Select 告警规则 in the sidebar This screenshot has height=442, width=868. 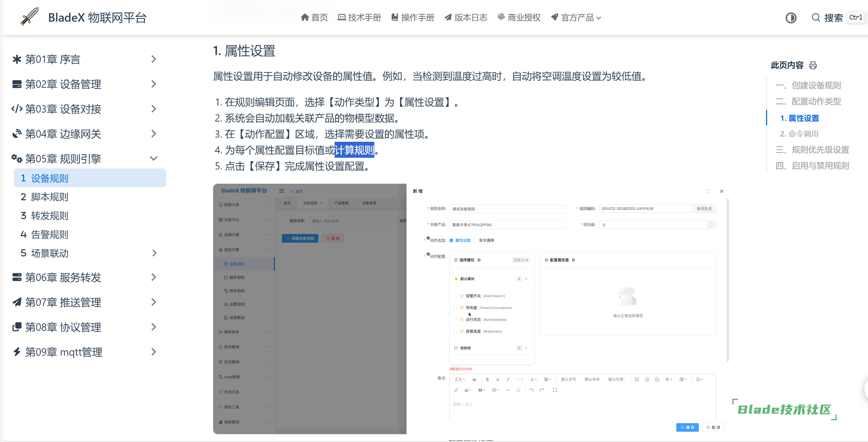pyautogui.click(x=50, y=235)
